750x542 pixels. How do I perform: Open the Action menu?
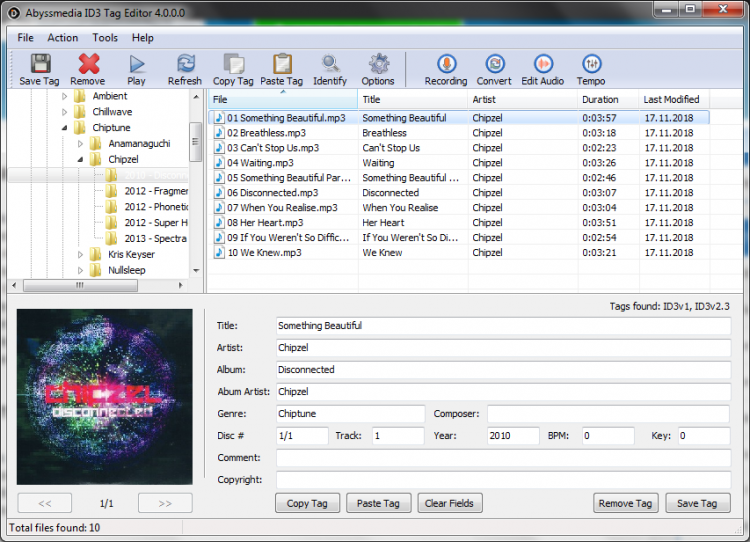coord(63,38)
